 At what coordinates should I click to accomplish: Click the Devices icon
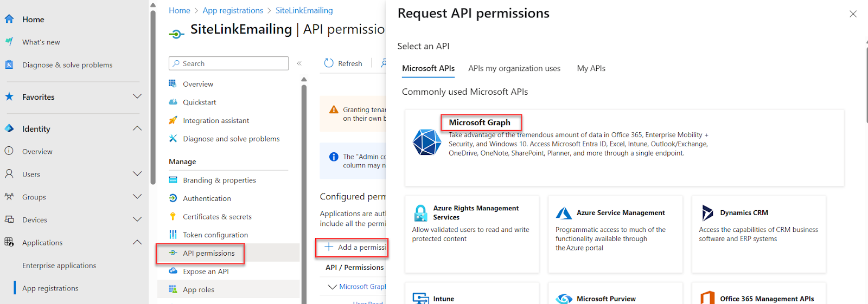pos(9,219)
